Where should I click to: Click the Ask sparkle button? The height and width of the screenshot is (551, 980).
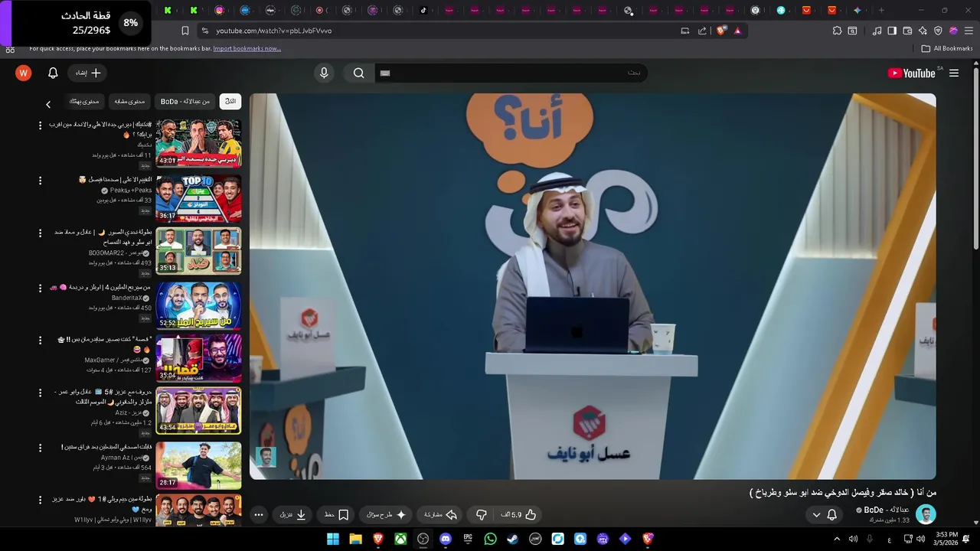(x=387, y=515)
